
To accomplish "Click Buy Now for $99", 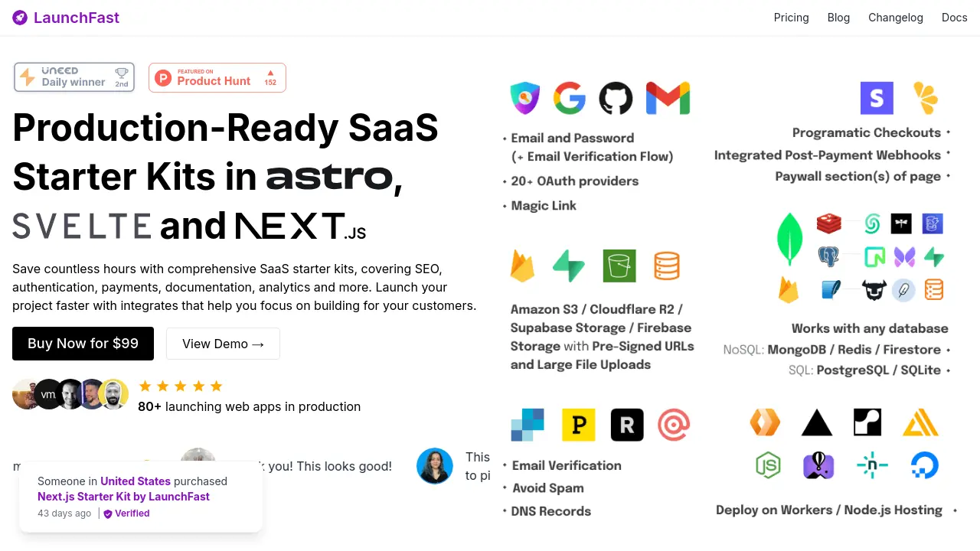I will click(x=83, y=344).
